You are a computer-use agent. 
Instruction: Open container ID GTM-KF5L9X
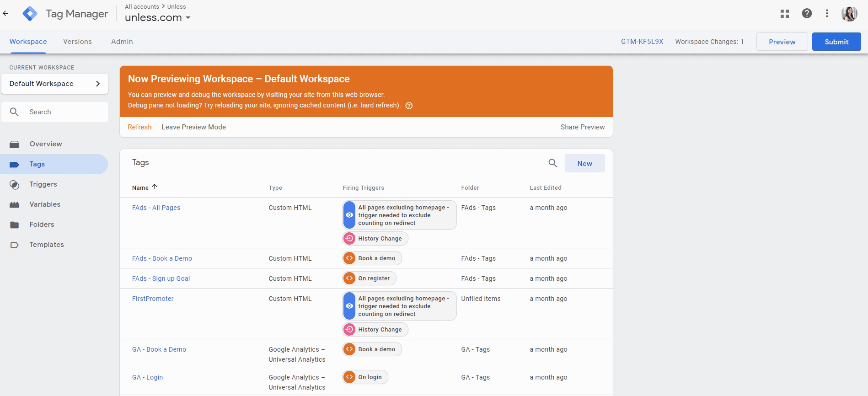click(642, 42)
